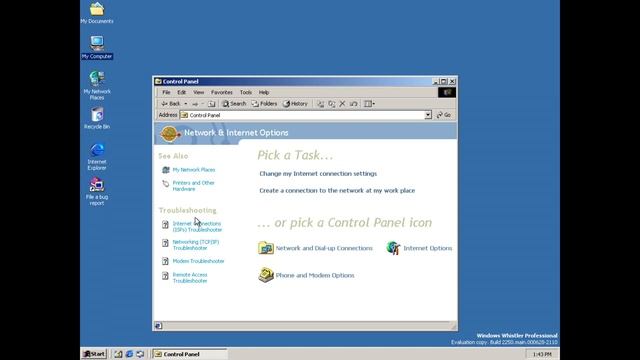
Task: Click the Undo toolbar icon
Action: click(x=353, y=104)
